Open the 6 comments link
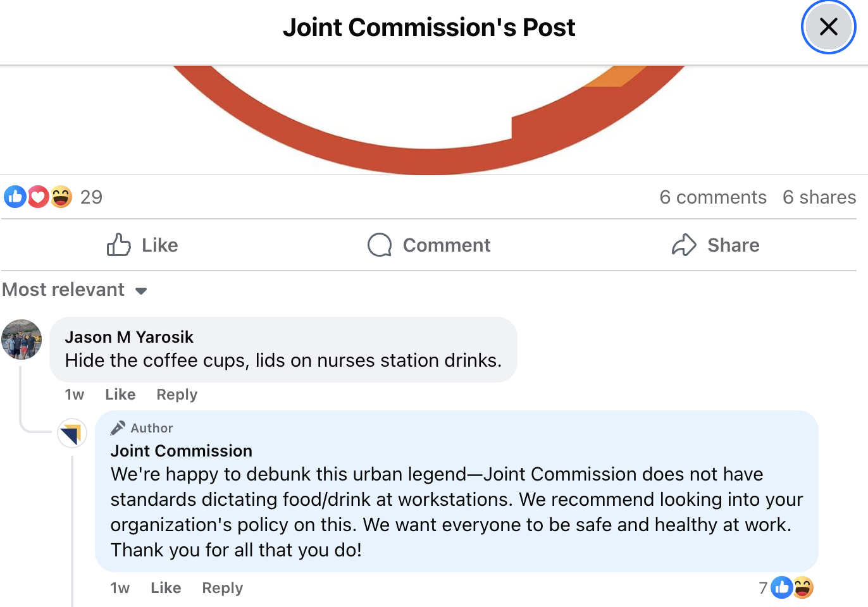868x607 pixels. pyautogui.click(x=712, y=197)
